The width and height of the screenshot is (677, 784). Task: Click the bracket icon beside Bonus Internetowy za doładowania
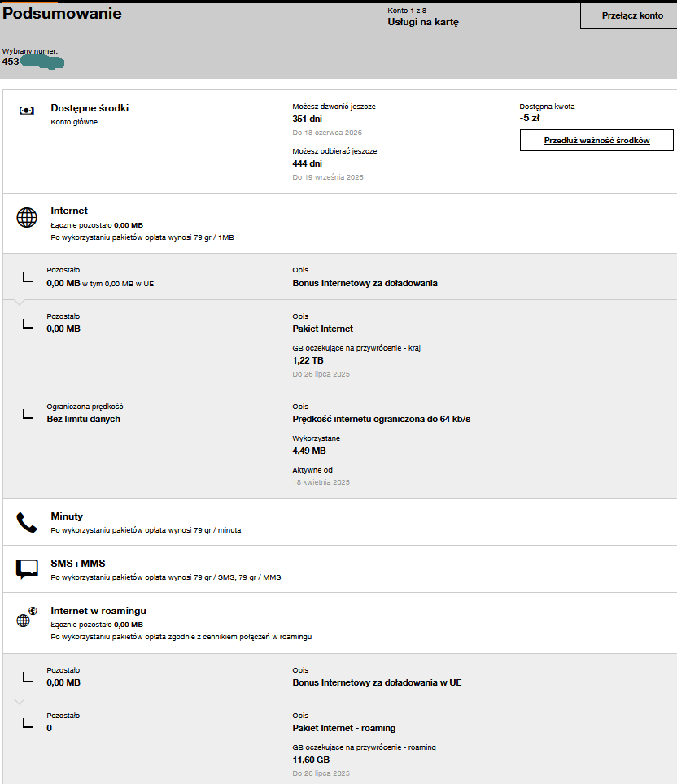28,277
